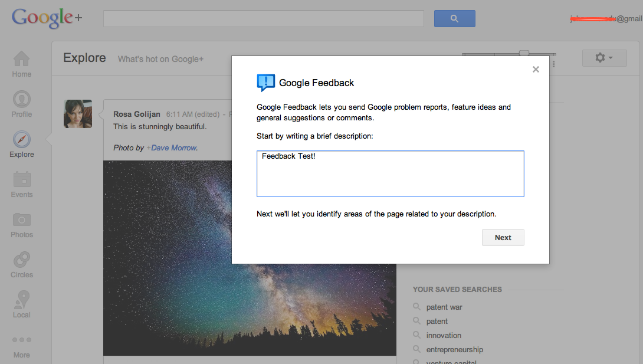Click the blue search magnifier button

point(454,18)
